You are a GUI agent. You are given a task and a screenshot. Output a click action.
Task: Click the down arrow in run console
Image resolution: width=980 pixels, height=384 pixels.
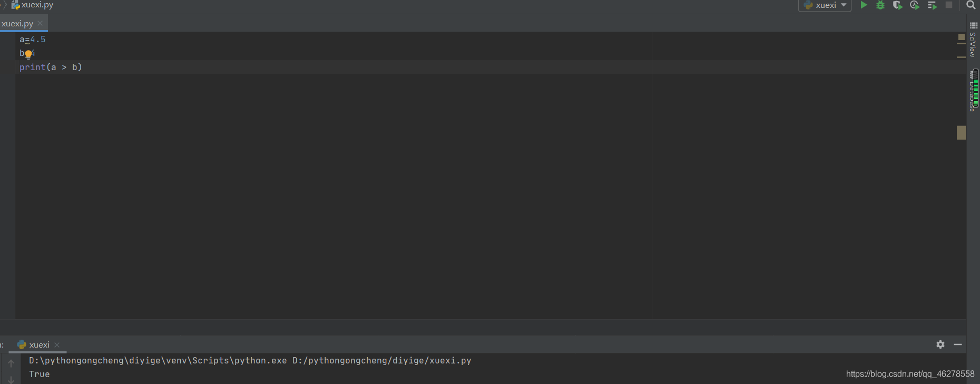pyautogui.click(x=11, y=379)
